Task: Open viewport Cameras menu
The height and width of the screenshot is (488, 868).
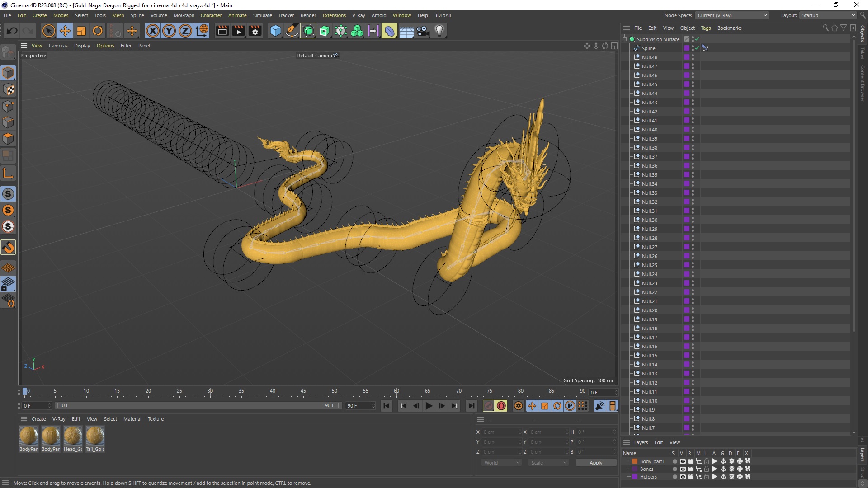Action: [x=58, y=46]
